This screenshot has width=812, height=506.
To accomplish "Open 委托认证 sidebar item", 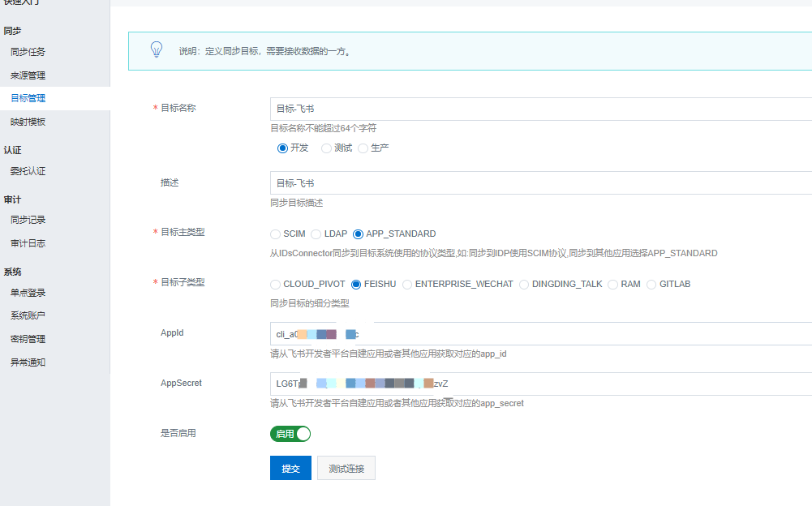I will [x=28, y=171].
